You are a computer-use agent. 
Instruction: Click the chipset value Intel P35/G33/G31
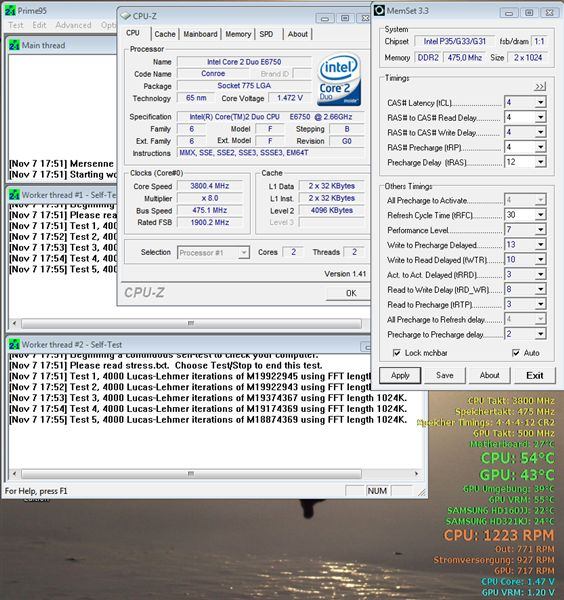click(455, 41)
